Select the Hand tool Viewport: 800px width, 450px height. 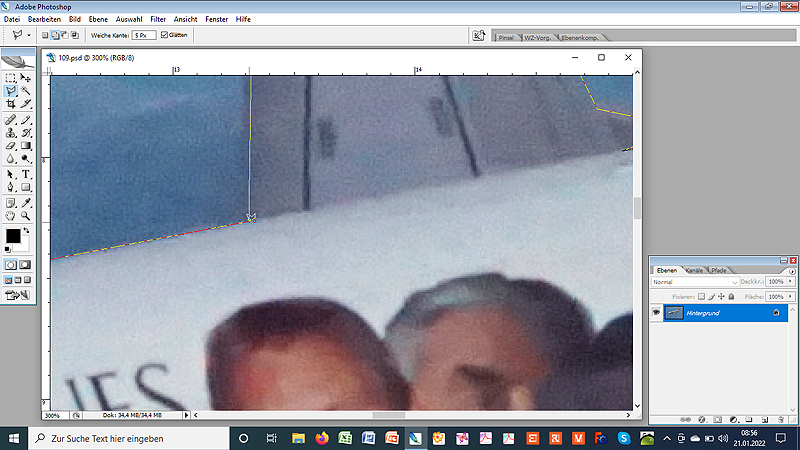point(10,216)
